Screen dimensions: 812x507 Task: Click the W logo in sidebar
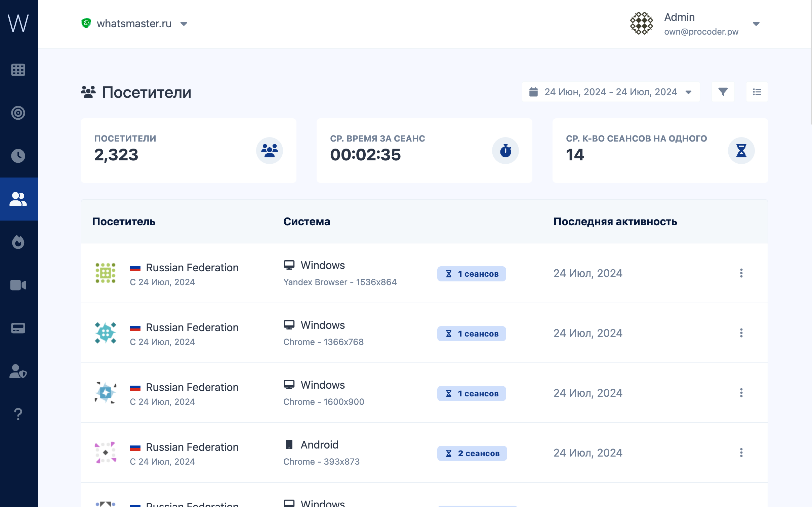point(18,24)
